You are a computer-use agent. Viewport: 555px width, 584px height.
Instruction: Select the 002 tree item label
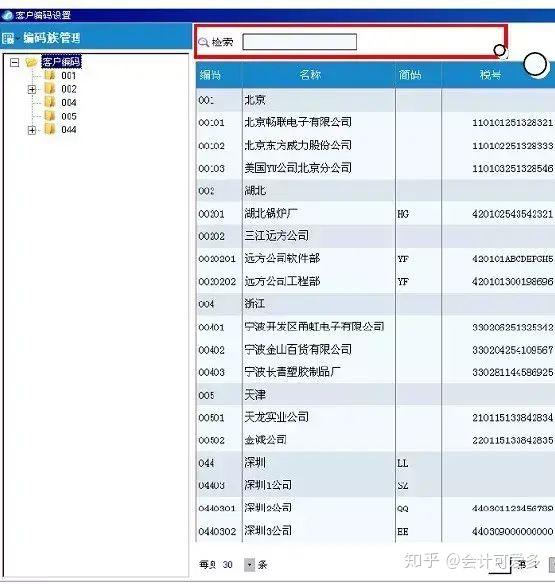(x=69, y=89)
